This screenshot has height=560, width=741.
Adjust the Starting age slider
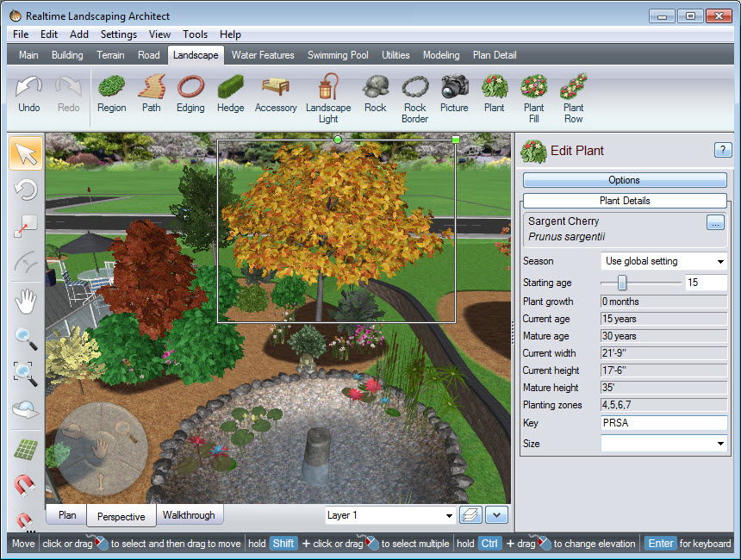(x=622, y=283)
